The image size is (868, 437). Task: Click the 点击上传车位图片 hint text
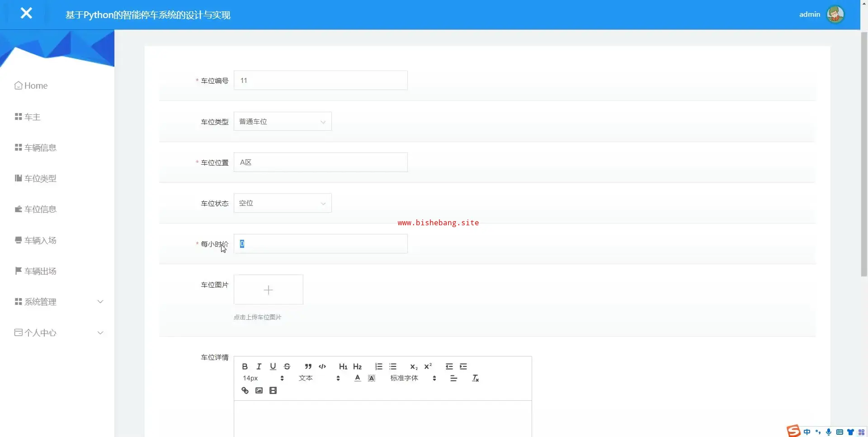click(x=257, y=317)
